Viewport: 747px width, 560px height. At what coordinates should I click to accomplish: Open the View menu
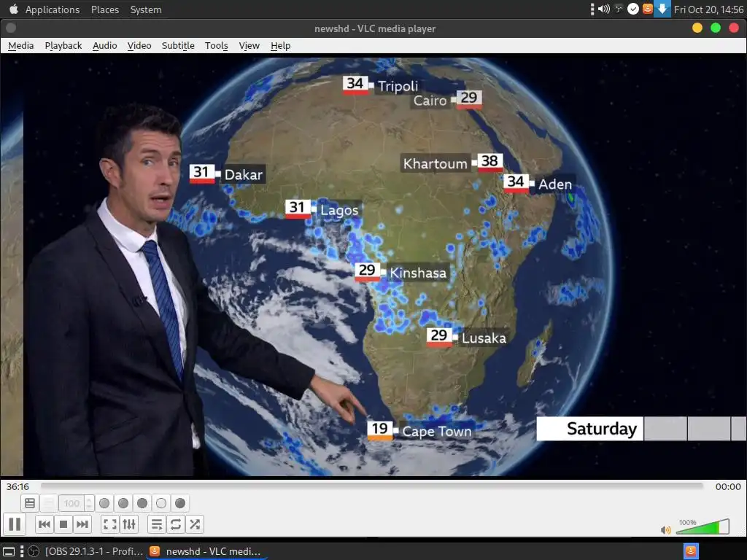249,46
